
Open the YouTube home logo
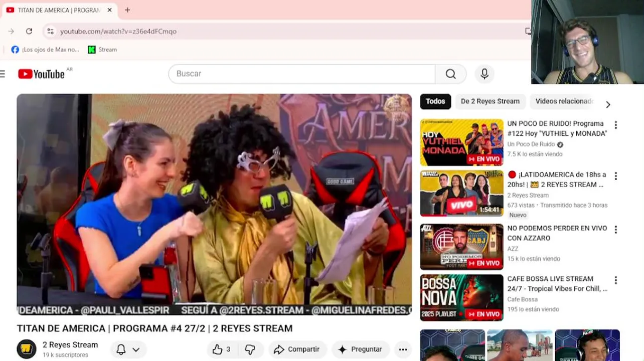(x=42, y=74)
